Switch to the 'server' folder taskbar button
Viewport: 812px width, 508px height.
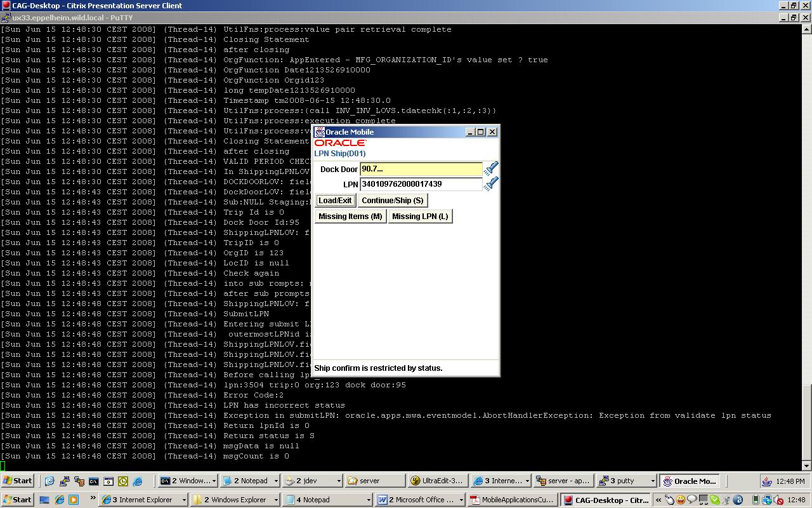(376, 481)
